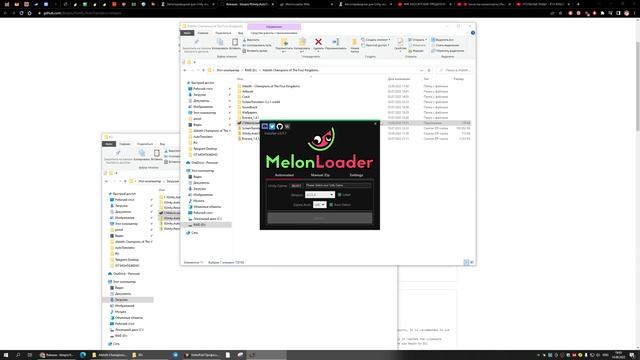The height and width of the screenshot is (360, 640).
Task: Select OneDrive - Personal in front Explorer sidebar
Action: pos(204,162)
